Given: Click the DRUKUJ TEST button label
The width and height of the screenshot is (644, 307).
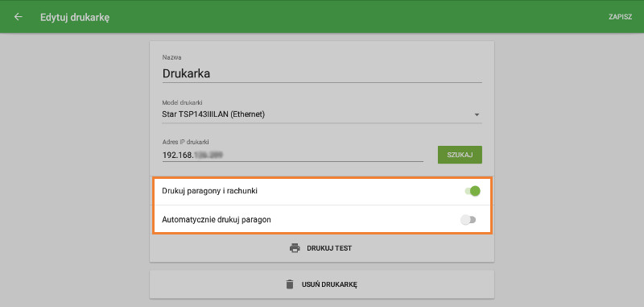Looking at the screenshot, I should point(329,248).
